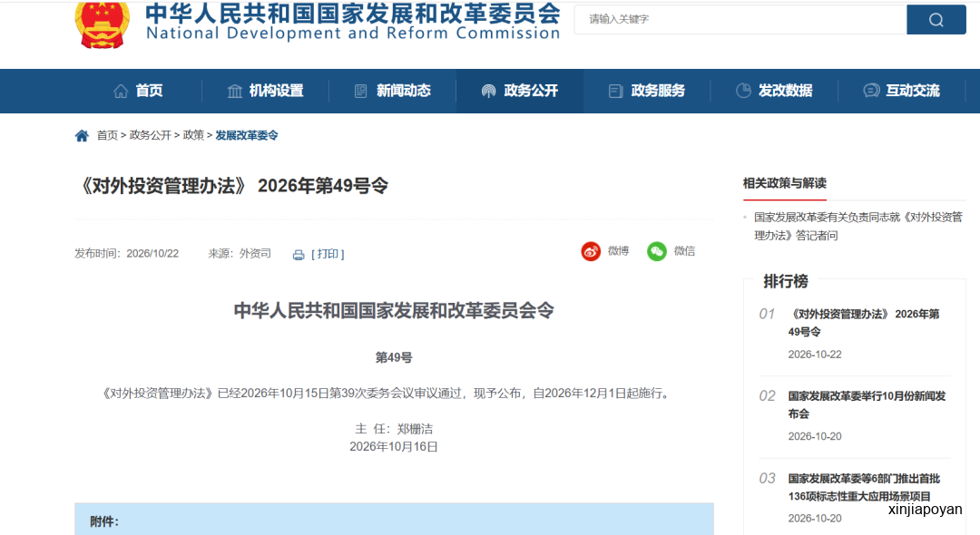Open ranking 01 对外投资管理办法 article
The height and width of the screenshot is (535, 980).
[x=864, y=323]
